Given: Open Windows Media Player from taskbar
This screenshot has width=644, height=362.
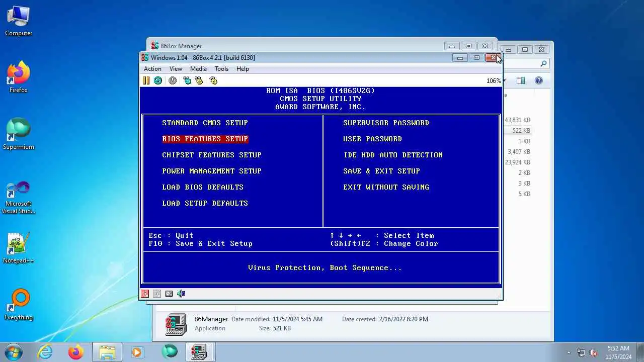Looking at the screenshot, I should tap(137, 352).
